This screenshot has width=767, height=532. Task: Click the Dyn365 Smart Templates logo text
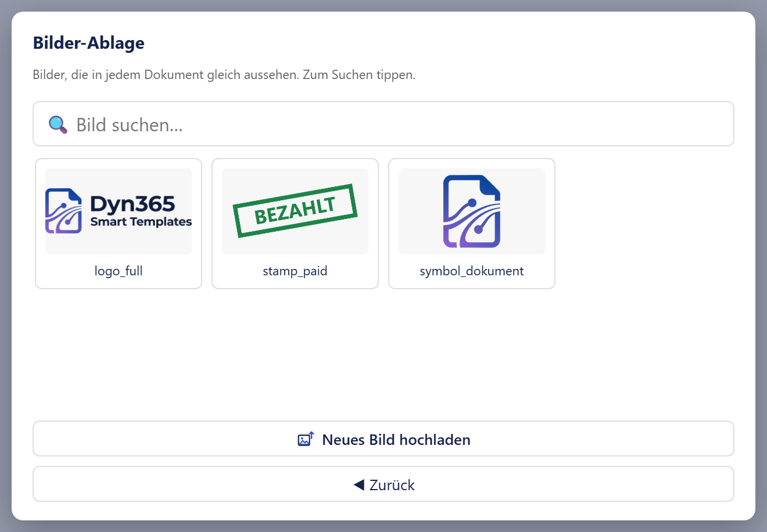(141, 211)
